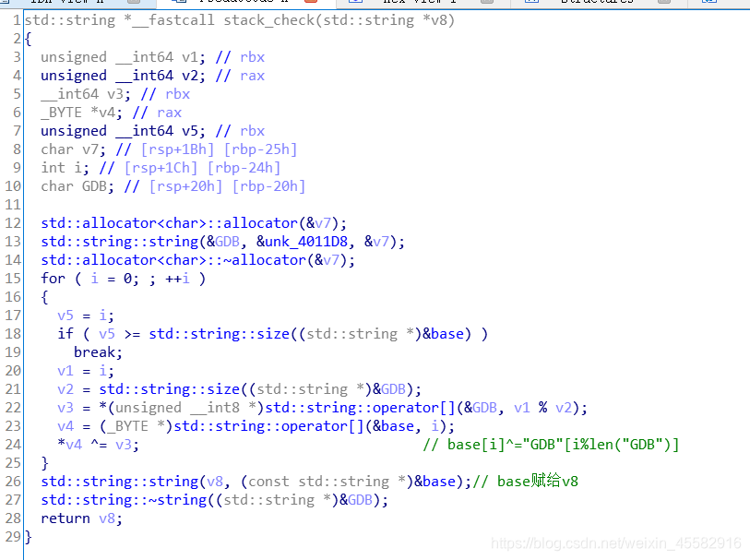750x560 pixels.
Task: Click the 'if' keyword on line 18
Action: pos(65,334)
